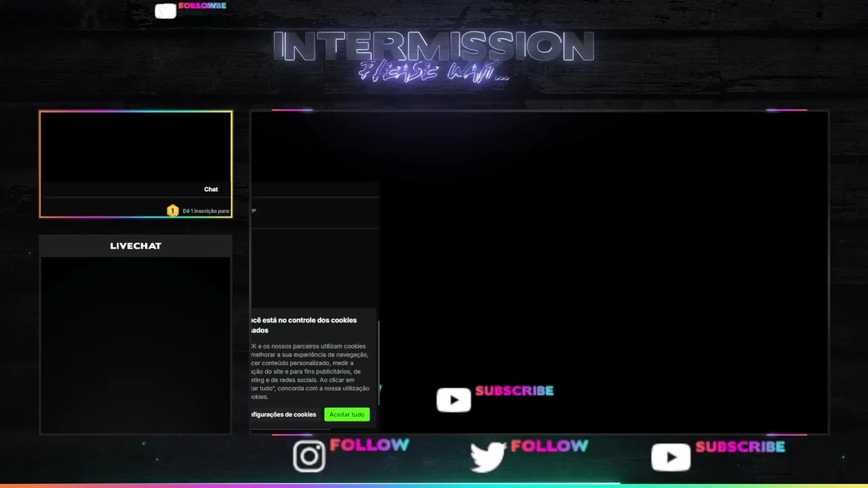The height and width of the screenshot is (488, 868).
Task: Click SUBSCRIBE text in the bottom social bar
Action: (741, 447)
